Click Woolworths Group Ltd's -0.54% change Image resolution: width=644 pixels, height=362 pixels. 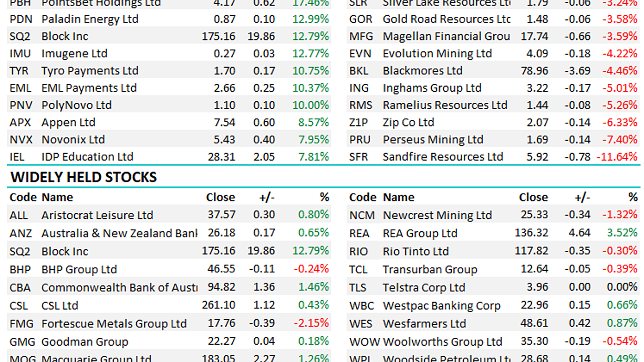pos(619,342)
